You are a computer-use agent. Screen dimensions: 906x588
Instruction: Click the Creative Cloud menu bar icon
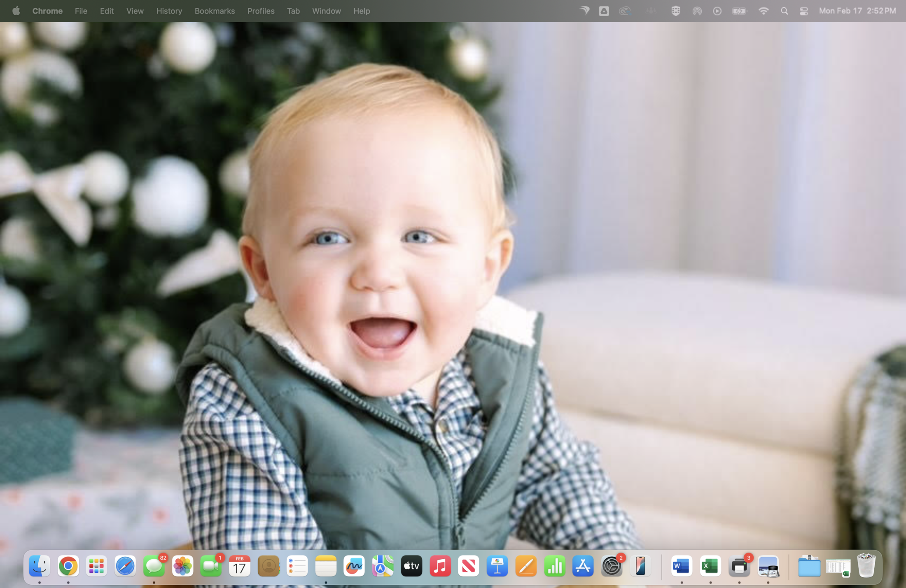(625, 11)
